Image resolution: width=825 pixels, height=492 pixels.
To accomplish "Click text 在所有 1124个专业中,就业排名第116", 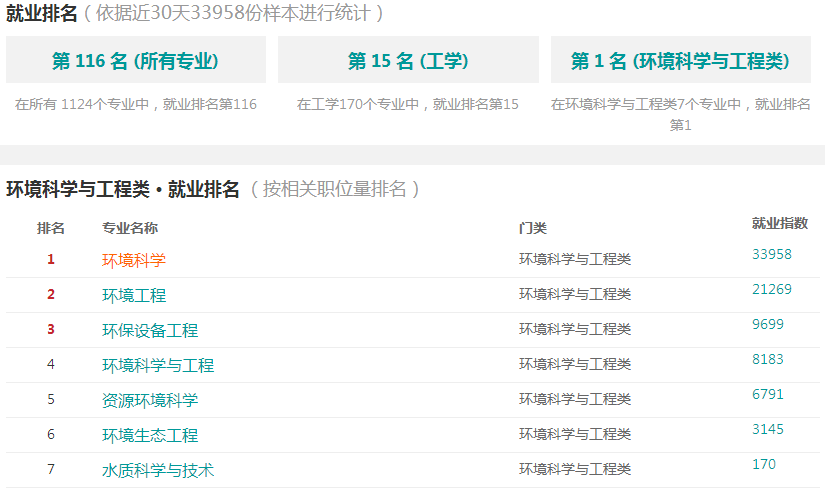I will (x=136, y=104).
